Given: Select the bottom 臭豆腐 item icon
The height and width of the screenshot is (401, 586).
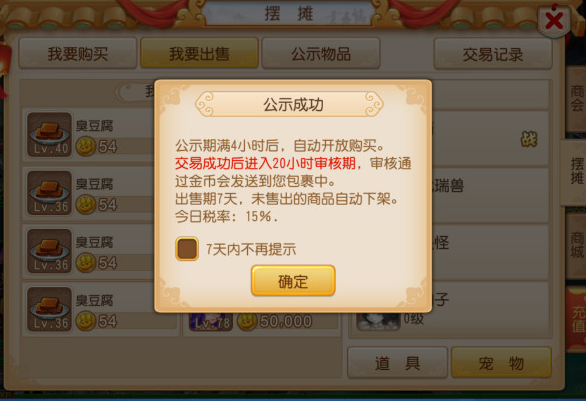Looking at the screenshot, I should coord(49,309).
